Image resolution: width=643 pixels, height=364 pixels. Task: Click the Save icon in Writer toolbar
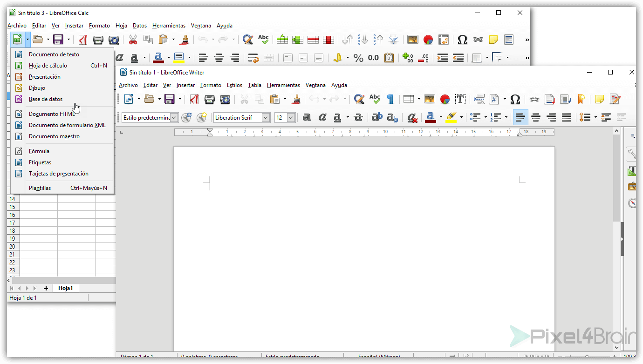point(170,99)
